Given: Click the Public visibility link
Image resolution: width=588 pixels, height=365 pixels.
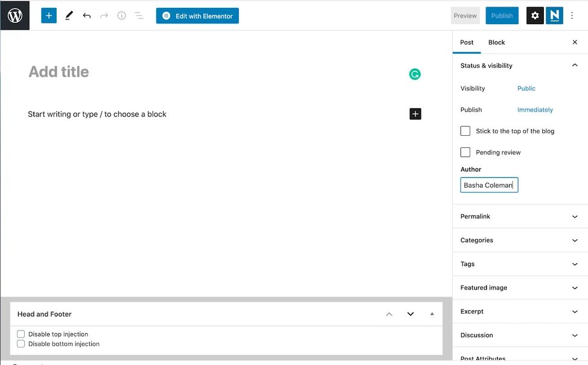Looking at the screenshot, I should [526, 89].
